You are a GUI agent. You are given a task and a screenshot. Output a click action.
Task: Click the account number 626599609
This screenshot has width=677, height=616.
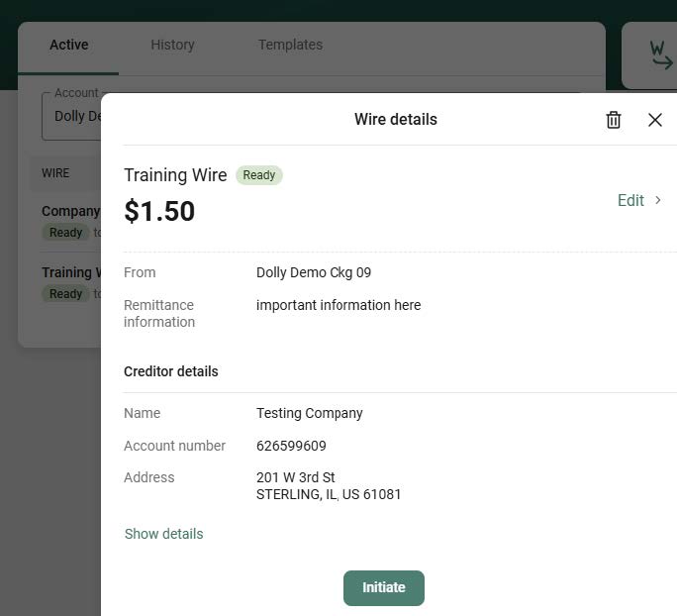pyautogui.click(x=291, y=446)
